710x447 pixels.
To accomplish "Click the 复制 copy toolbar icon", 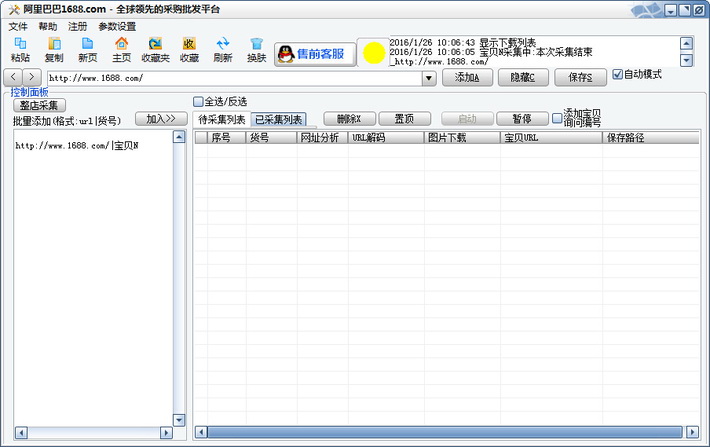I will (54, 50).
